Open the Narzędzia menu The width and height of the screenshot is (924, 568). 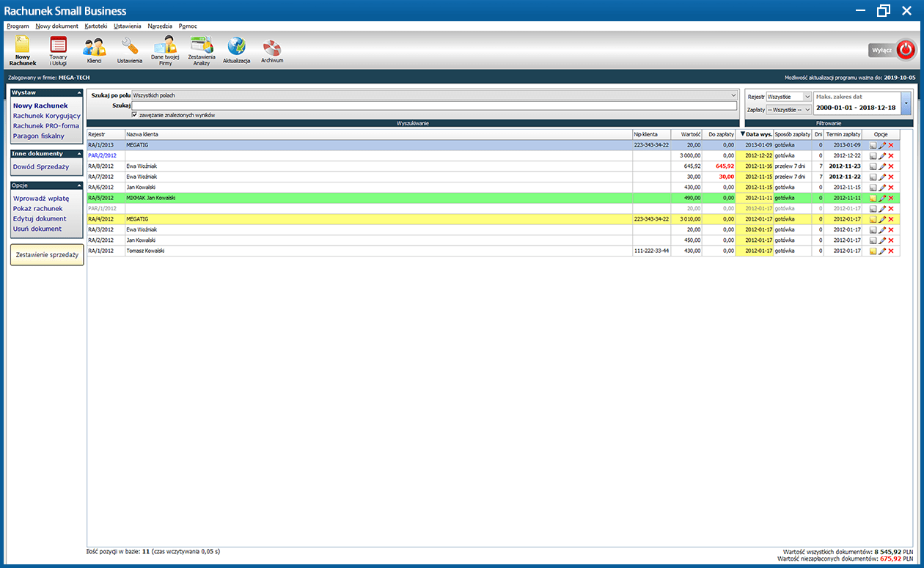[x=160, y=26]
